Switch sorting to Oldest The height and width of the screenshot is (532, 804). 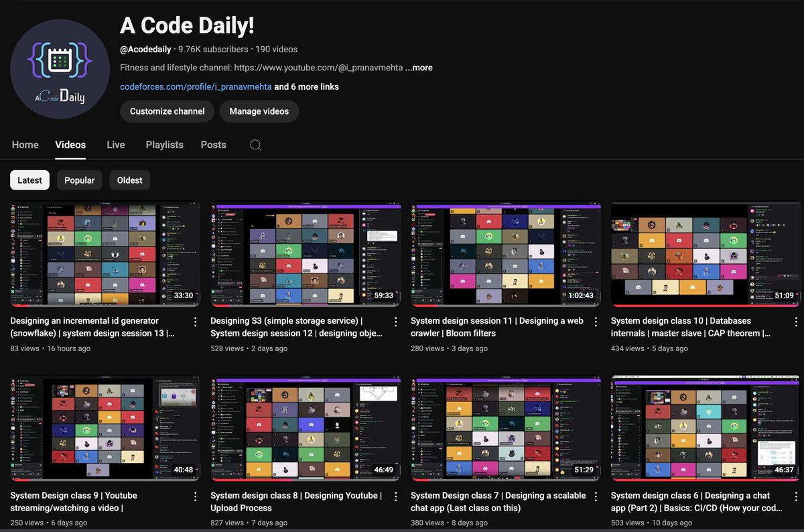coord(129,180)
